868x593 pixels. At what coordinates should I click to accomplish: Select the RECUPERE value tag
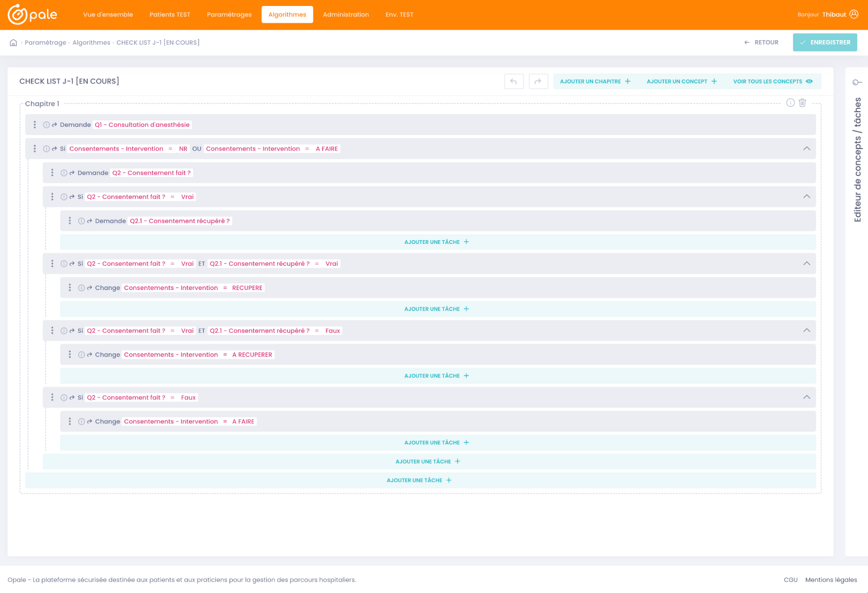coord(247,288)
